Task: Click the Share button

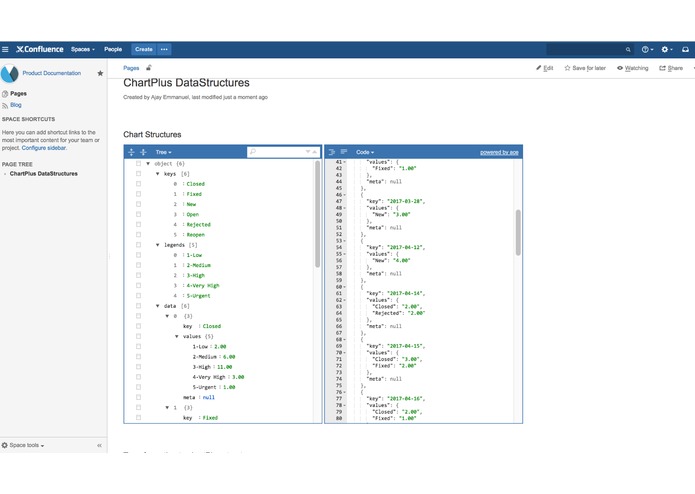Action: pyautogui.click(x=671, y=68)
